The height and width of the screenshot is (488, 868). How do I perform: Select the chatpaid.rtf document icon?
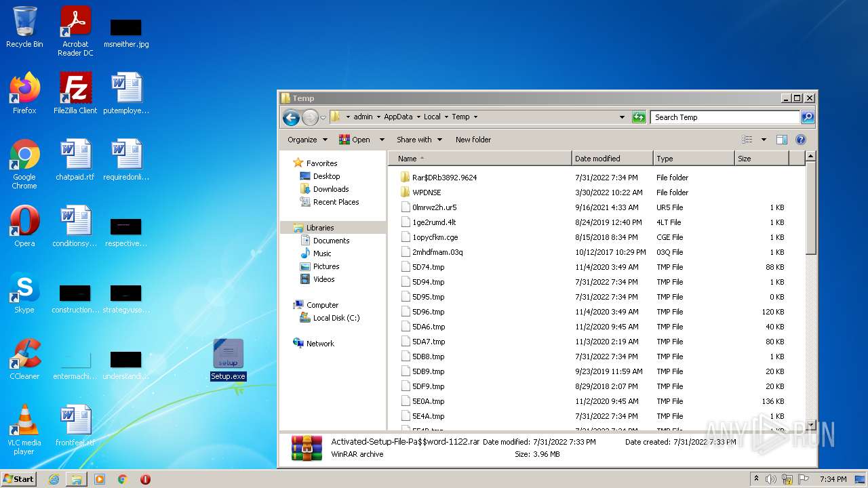tap(75, 160)
